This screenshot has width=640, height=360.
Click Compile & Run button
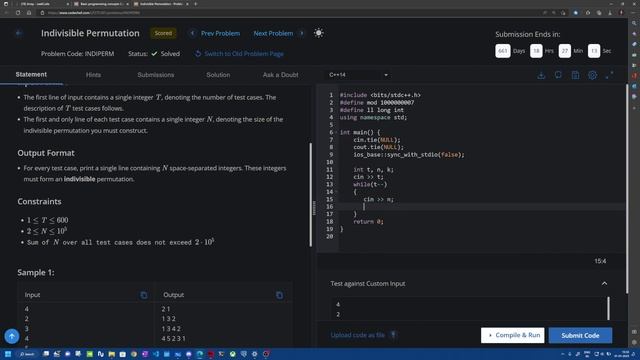pyautogui.click(x=513, y=336)
